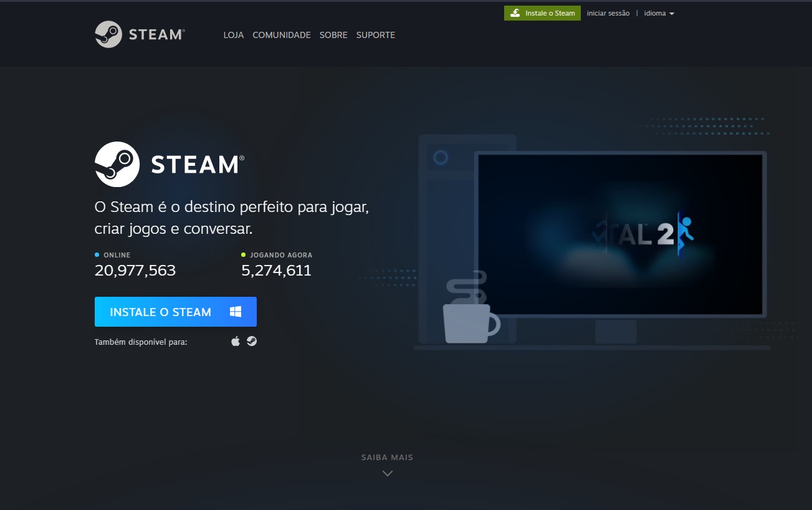Click the iniciar sessão link
The image size is (812, 510).
click(x=608, y=13)
